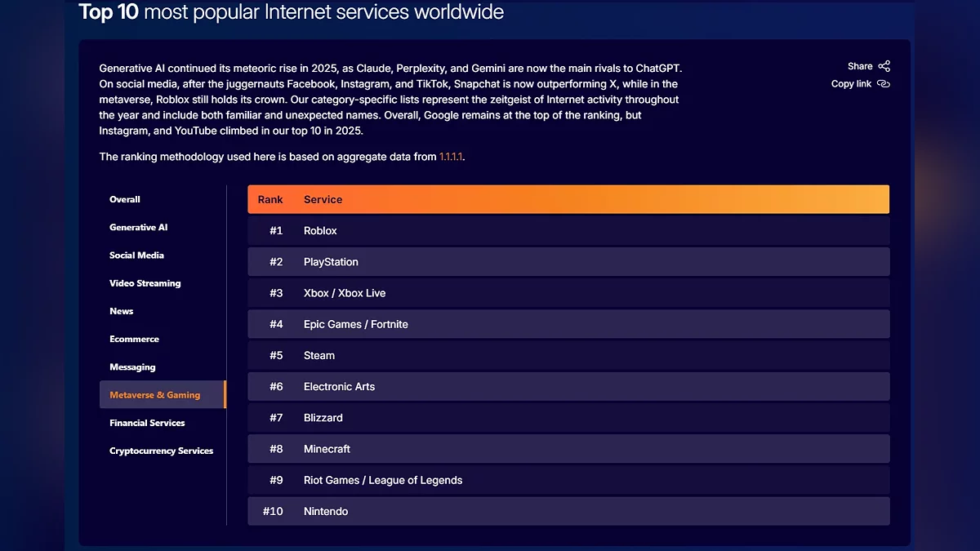Screen dimensions: 980x551
Task: Select the Minecraft table row
Action: pos(568,449)
